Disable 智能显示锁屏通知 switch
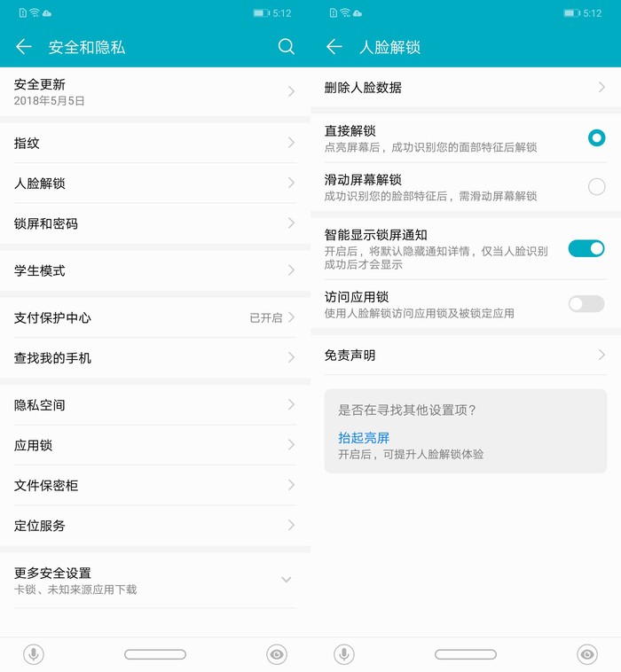621x672 pixels. click(586, 248)
